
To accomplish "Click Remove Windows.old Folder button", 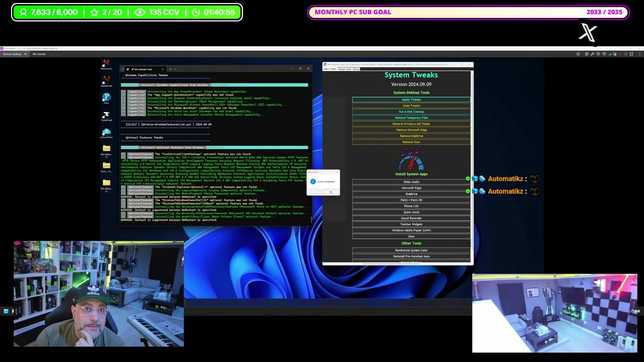I will pyautogui.click(x=411, y=124).
